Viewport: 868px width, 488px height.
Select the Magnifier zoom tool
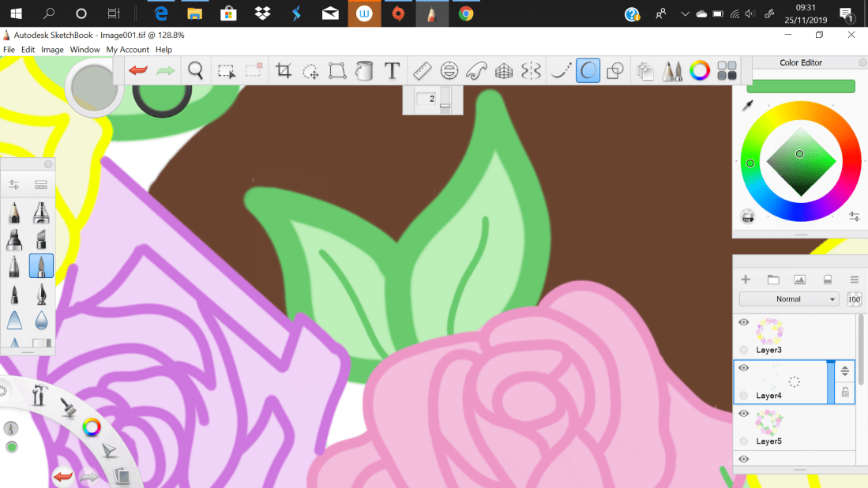(196, 70)
